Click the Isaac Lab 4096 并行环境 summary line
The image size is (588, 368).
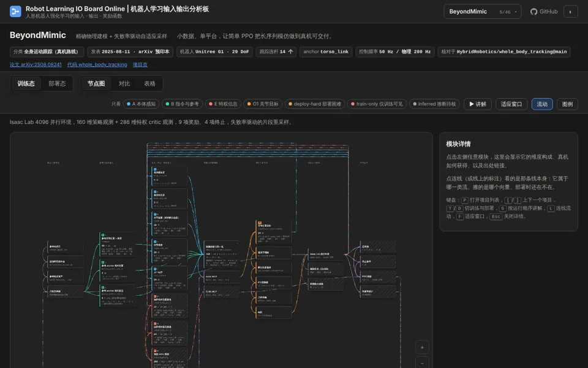tap(151, 122)
